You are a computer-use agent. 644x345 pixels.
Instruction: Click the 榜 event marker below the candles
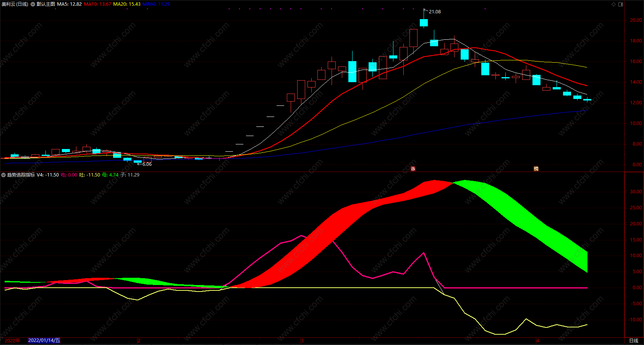point(536,168)
